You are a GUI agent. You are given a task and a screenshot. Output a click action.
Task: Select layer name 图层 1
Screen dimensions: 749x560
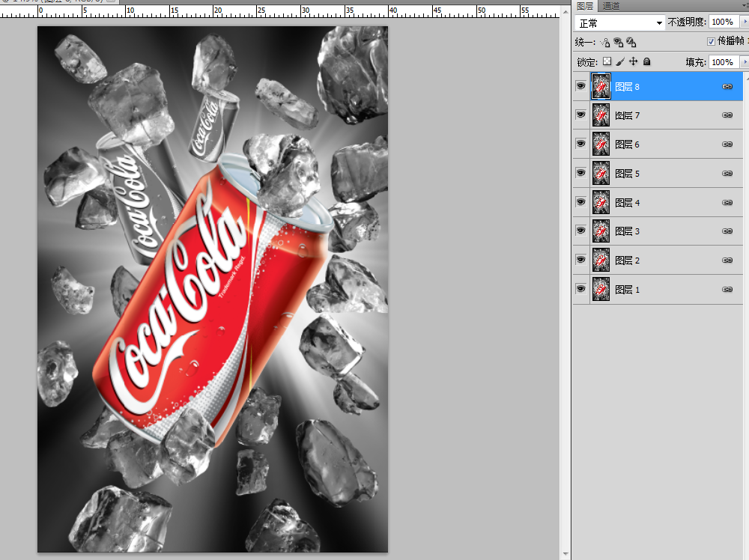[x=627, y=290]
